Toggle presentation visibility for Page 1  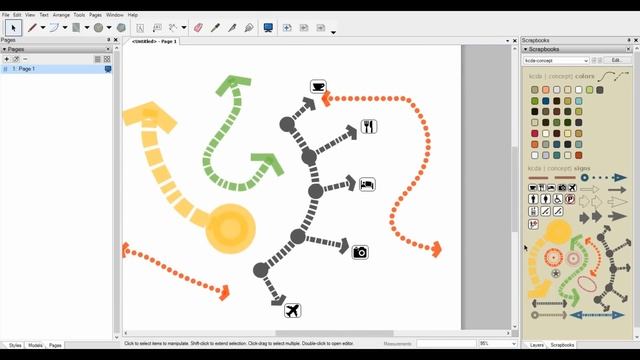[108, 69]
